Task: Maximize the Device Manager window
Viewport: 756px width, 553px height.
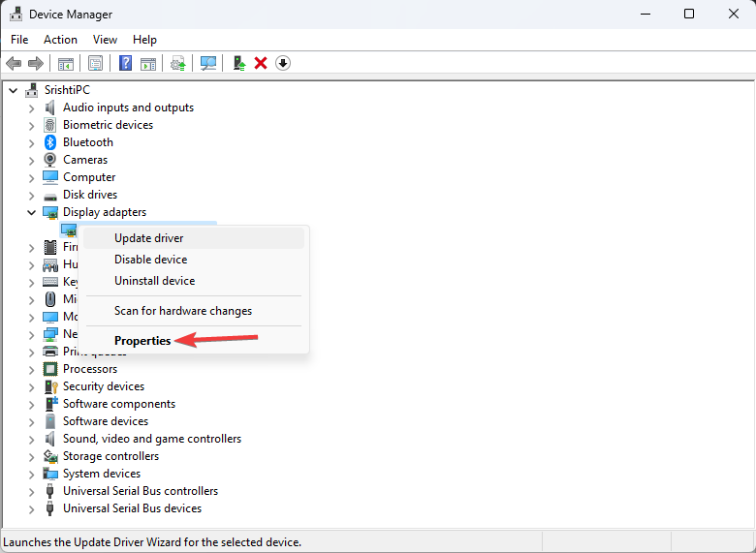Action: click(689, 14)
